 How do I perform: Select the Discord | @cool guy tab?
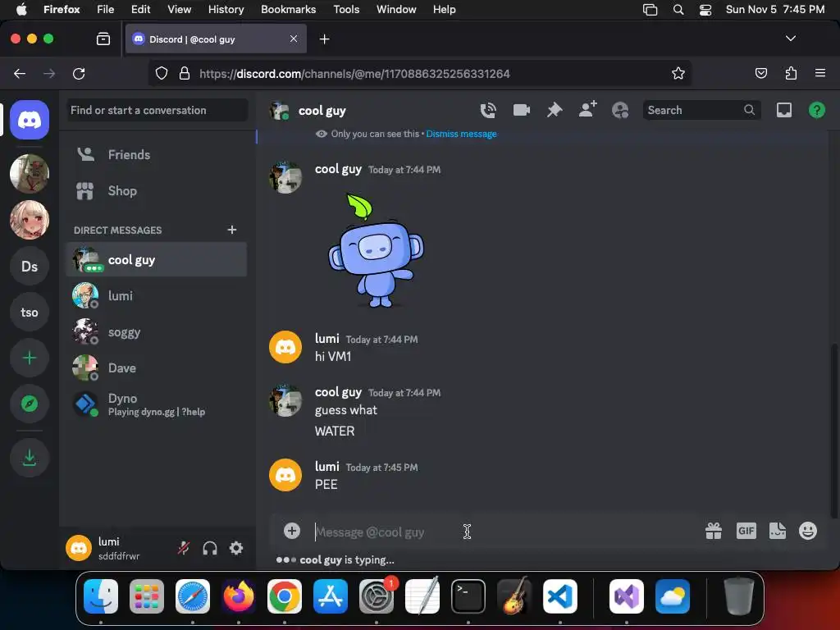click(217, 39)
